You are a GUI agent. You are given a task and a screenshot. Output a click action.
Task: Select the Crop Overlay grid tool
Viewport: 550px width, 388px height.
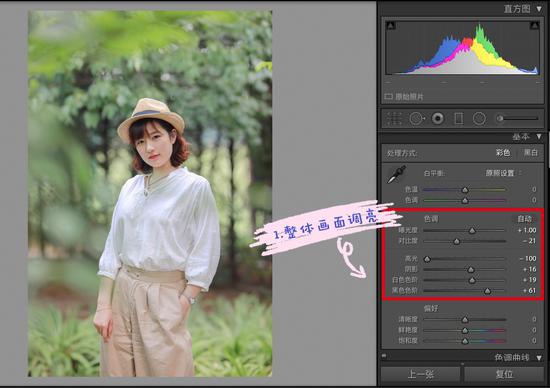(394, 119)
